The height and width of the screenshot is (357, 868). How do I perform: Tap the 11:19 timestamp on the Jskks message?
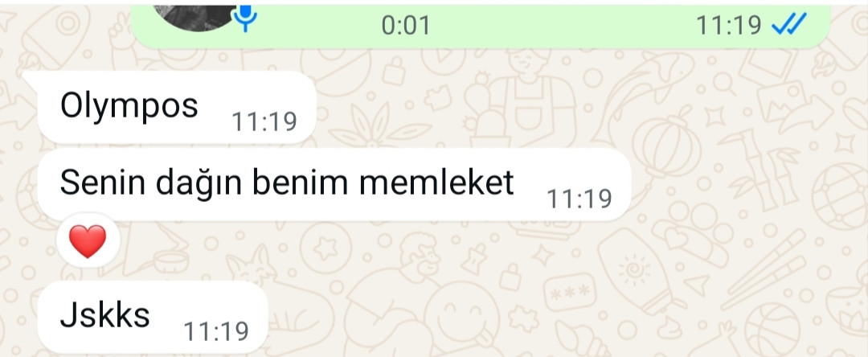[216, 331]
